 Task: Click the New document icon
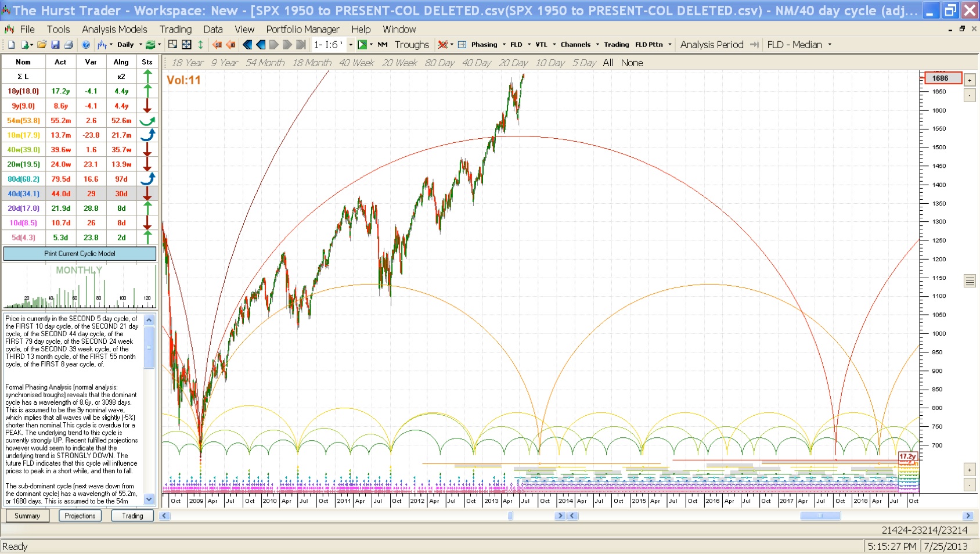point(11,45)
